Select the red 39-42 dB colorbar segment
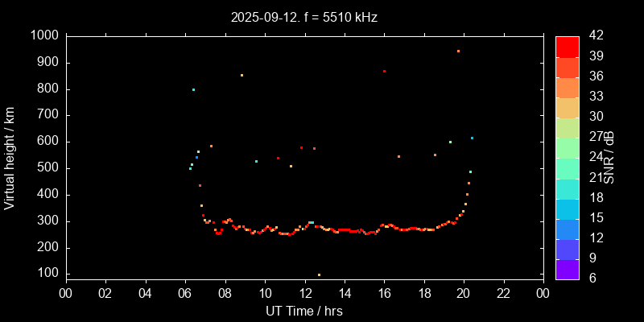This screenshot has height=322, width=644. (567, 46)
